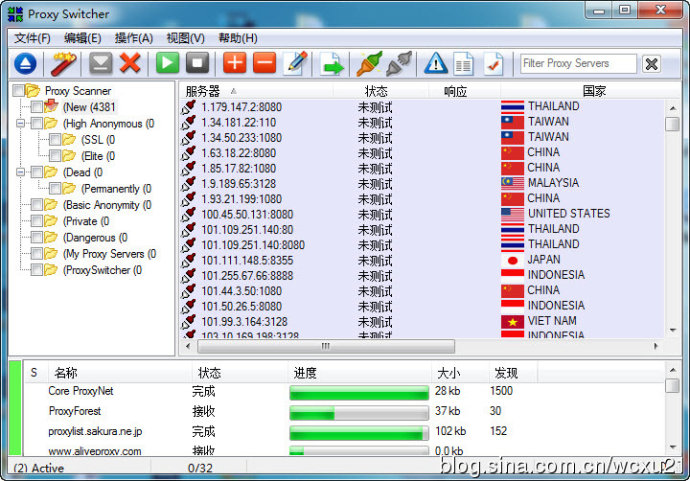Click the proxylist.sakura.ne.jp progress bar
The image size is (690, 481).
coord(359,433)
